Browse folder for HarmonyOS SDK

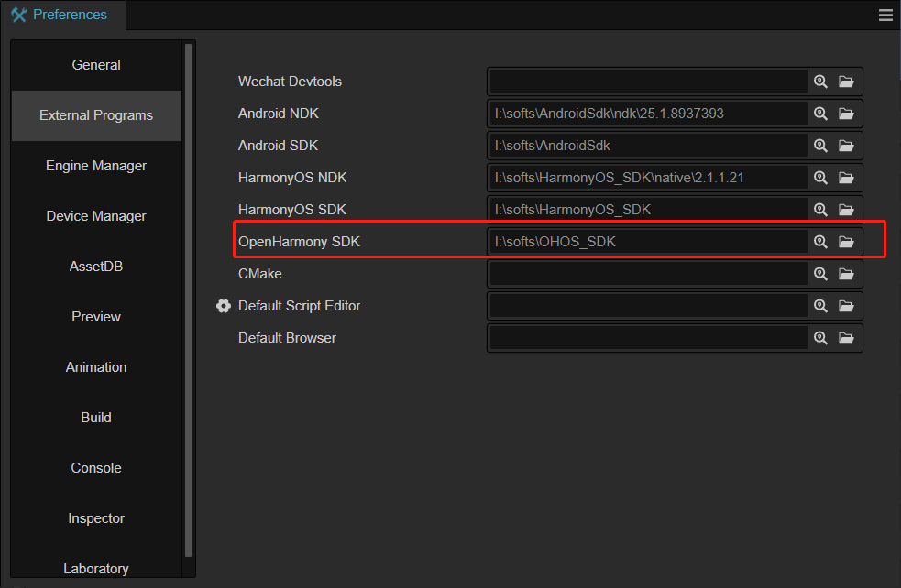click(846, 210)
